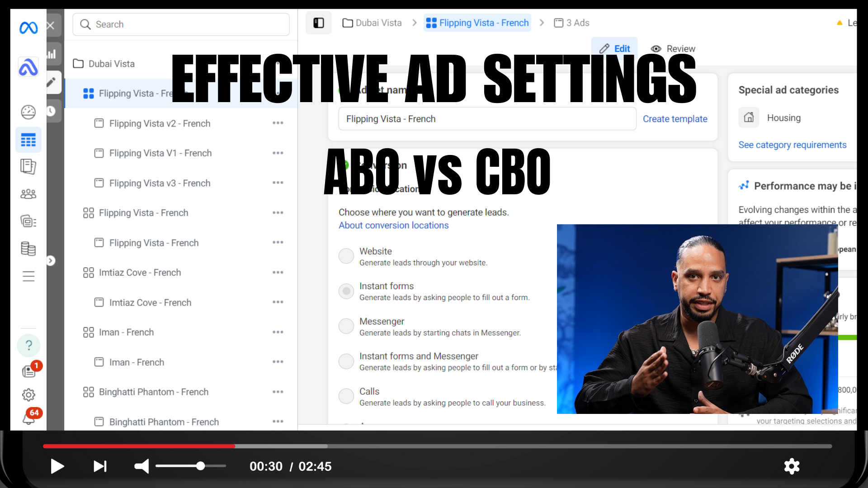Skip to next video
868x488 pixels.
click(x=100, y=466)
